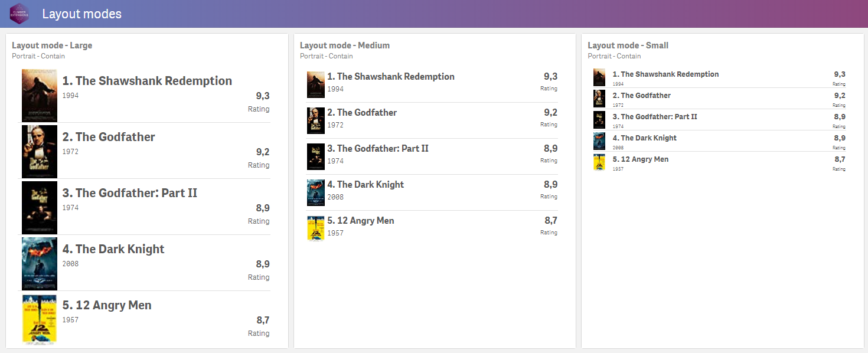
Task: Click the Climber Extensions logo icon
Action: pos(19,14)
